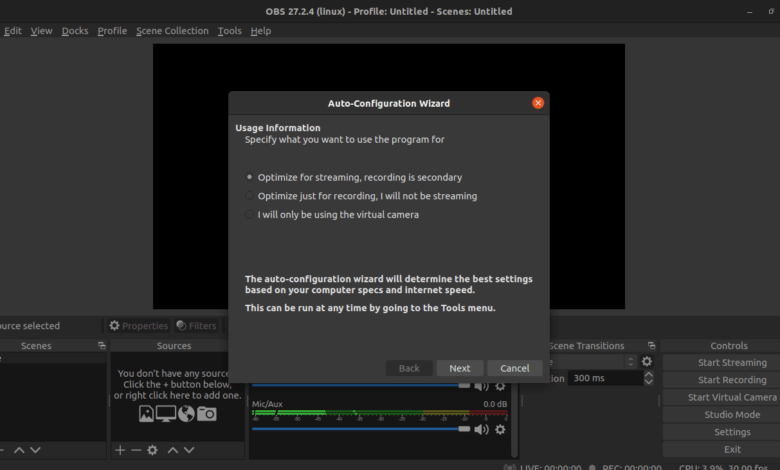
Task: Open the Help menu
Action: point(261,31)
